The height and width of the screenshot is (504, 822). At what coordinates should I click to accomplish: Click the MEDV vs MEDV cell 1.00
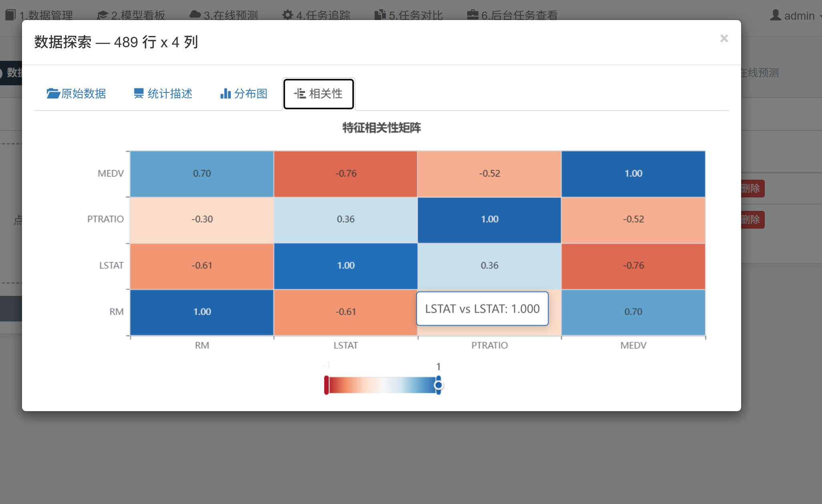click(633, 174)
